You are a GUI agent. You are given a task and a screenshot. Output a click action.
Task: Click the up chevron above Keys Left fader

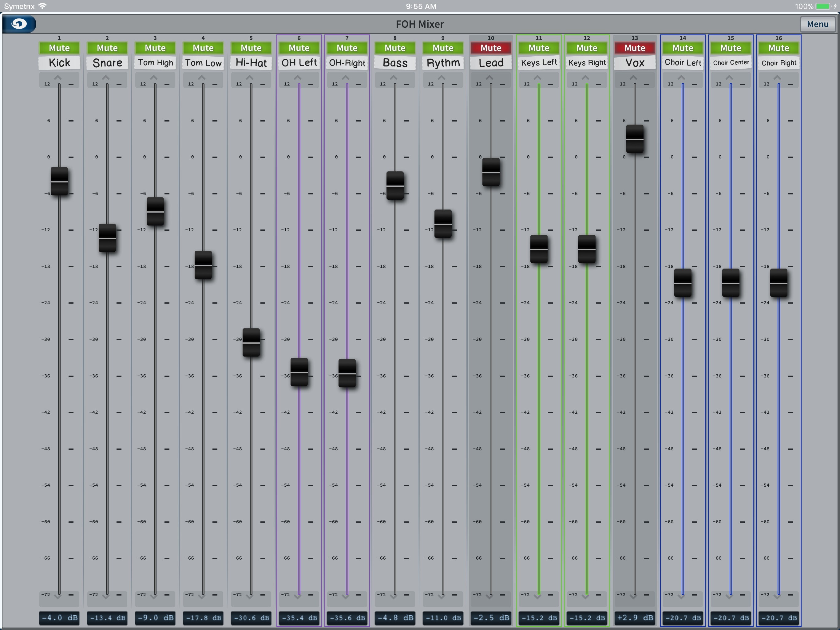[537, 78]
